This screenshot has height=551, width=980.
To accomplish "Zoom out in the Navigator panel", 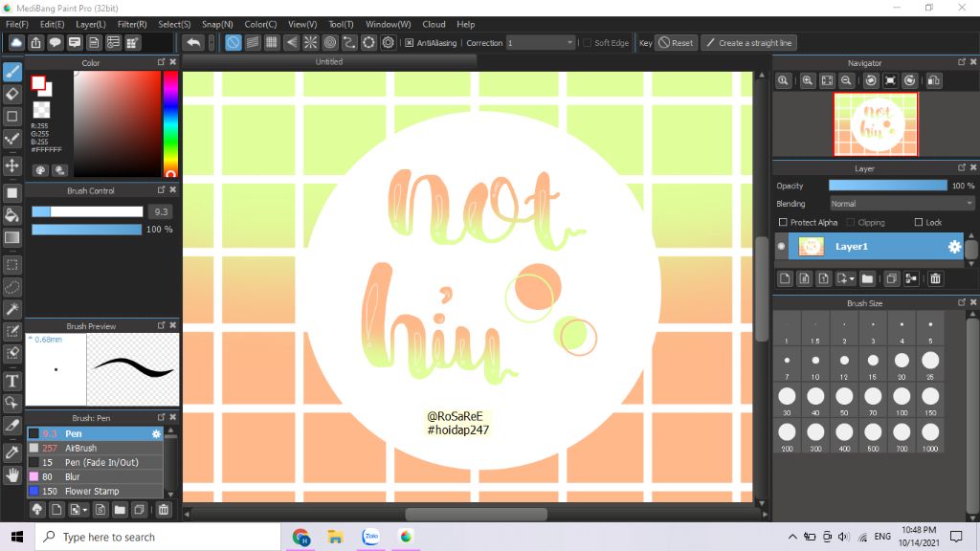I will (846, 80).
